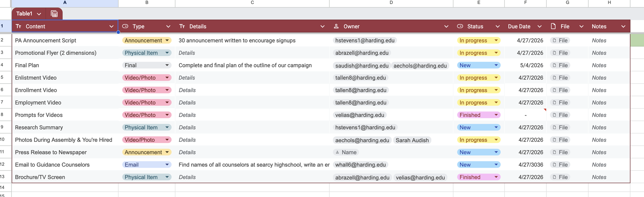Change Type chip for Enlistment Video
Image resolution: width=644 pixels, height=197 pixels.
click(147, 78)
